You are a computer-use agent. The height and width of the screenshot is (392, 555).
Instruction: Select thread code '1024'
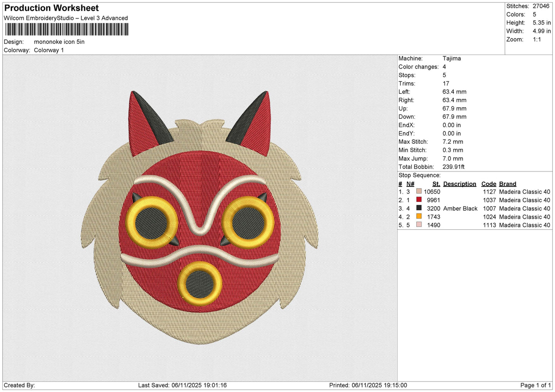[x=489, y=217]
